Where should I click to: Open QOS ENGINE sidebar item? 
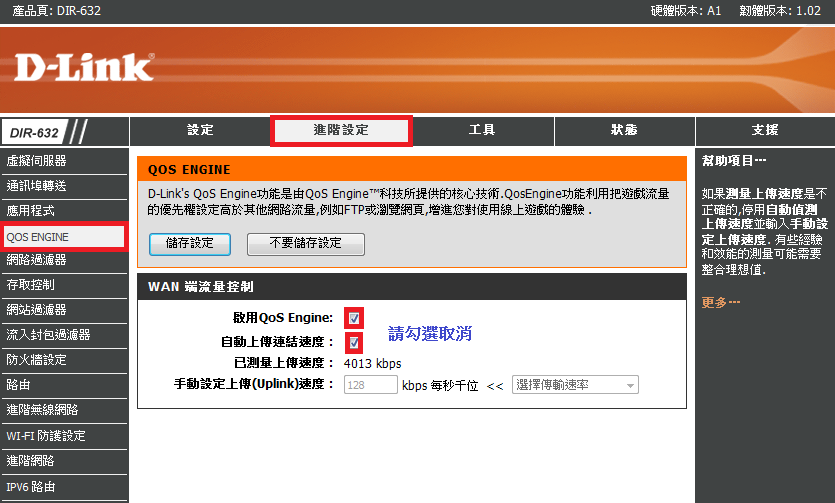tap(64, 237)
